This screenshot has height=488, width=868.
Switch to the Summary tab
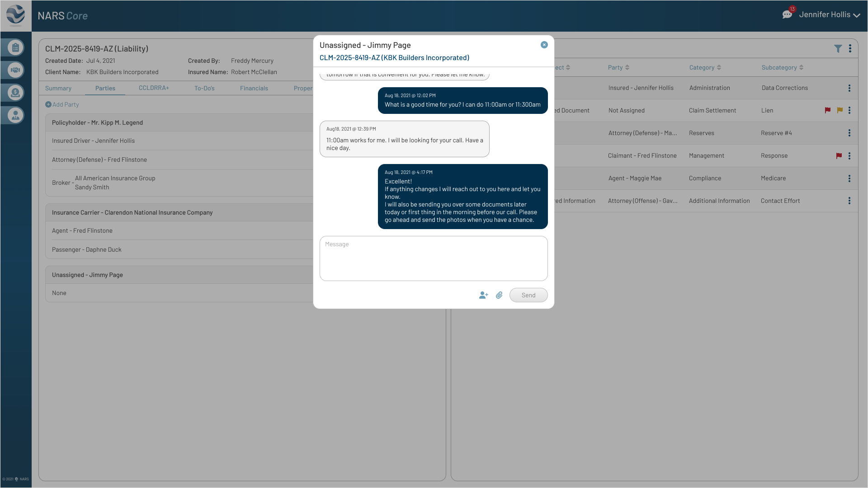[58, 88]
